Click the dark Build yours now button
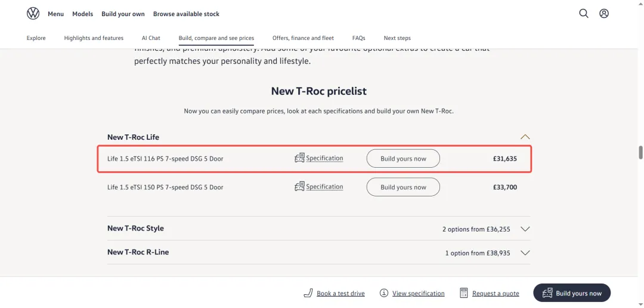The image size is (644, 308). pyautogui.click(x=572, y=293)
